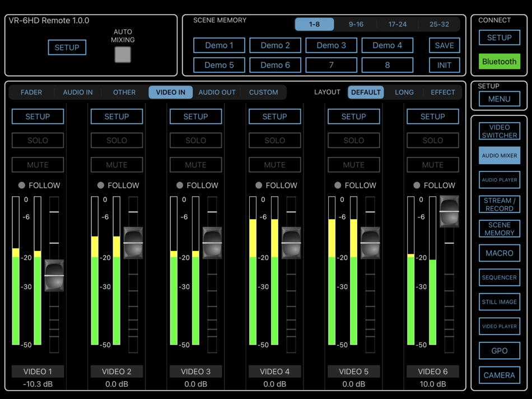Recall scene memory Demo 3
Screen dimensions: 532x399
tap(331, 45)
